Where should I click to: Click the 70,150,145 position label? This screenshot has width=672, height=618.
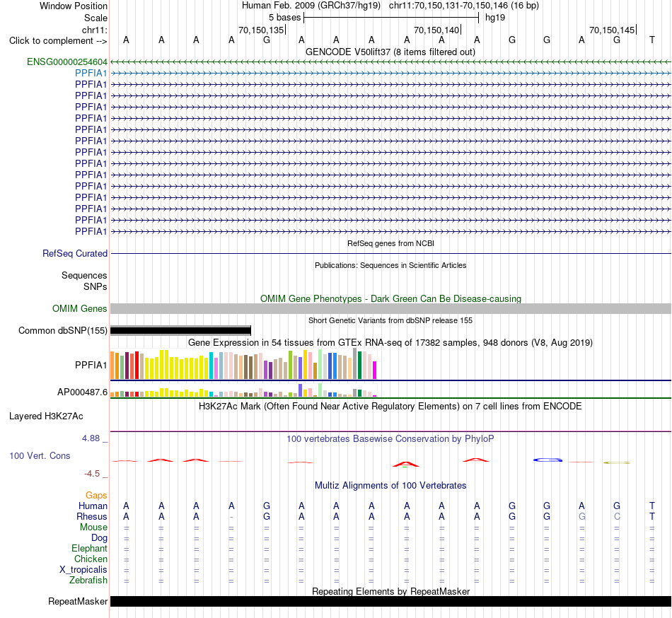[x=612, y=30]
